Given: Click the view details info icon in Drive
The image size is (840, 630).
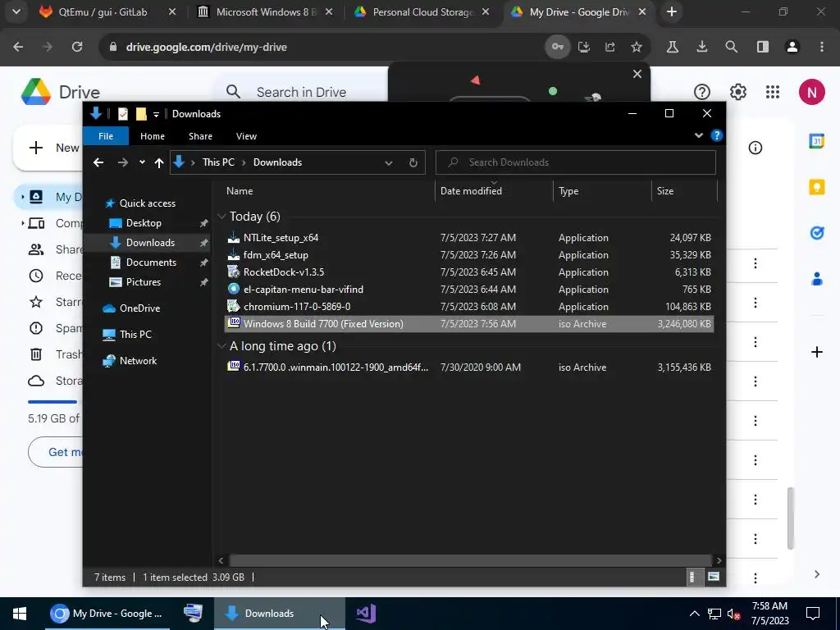Looking at the screenshot, I should pos(755,148).
